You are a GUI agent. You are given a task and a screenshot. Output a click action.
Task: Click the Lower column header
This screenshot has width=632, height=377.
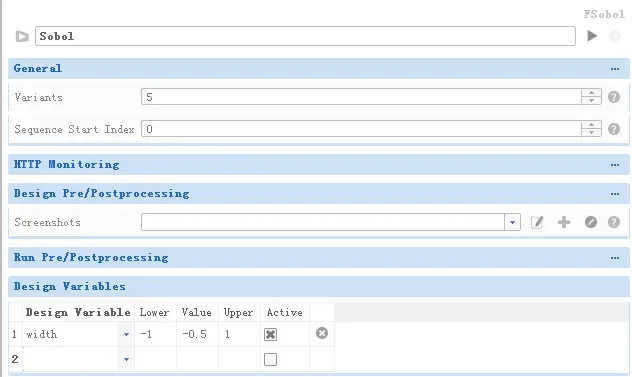(x=155, y=312)
